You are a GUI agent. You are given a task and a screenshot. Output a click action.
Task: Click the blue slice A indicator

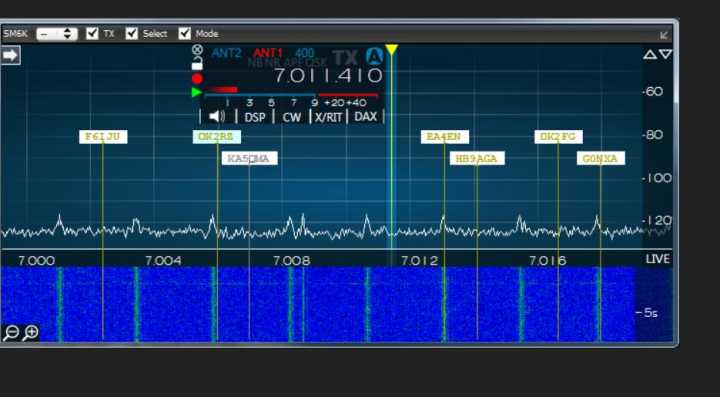pos(375,56)
